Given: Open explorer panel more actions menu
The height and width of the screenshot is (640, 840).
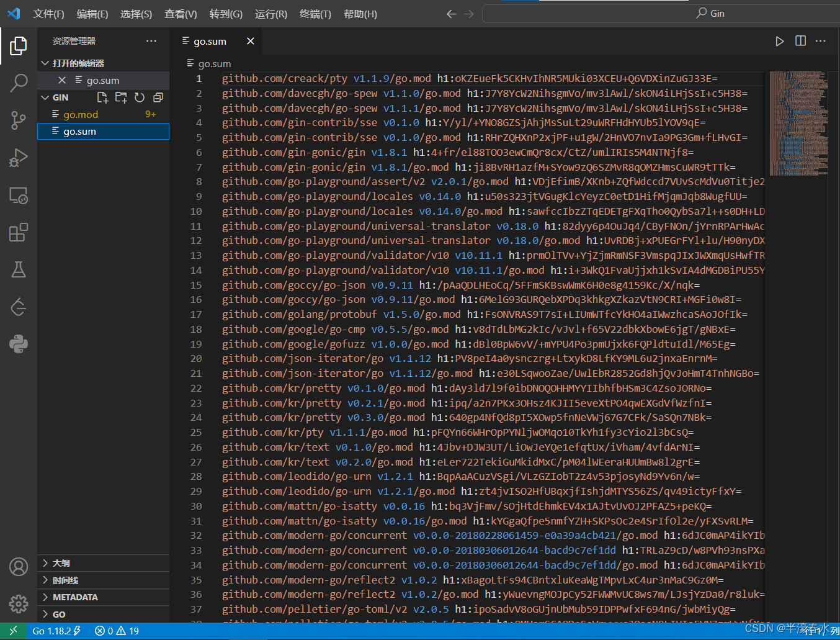Looking at the screenshot, I should click(151, 41).
